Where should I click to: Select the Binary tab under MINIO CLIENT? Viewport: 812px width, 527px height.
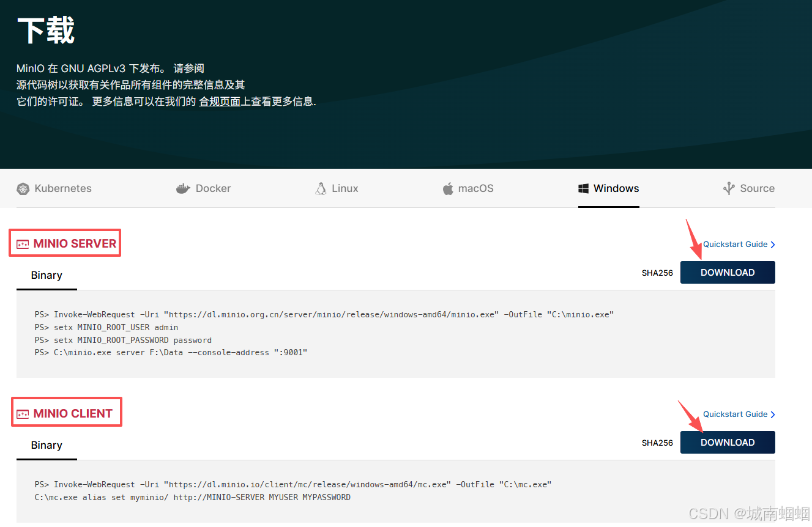pos(47,445)
